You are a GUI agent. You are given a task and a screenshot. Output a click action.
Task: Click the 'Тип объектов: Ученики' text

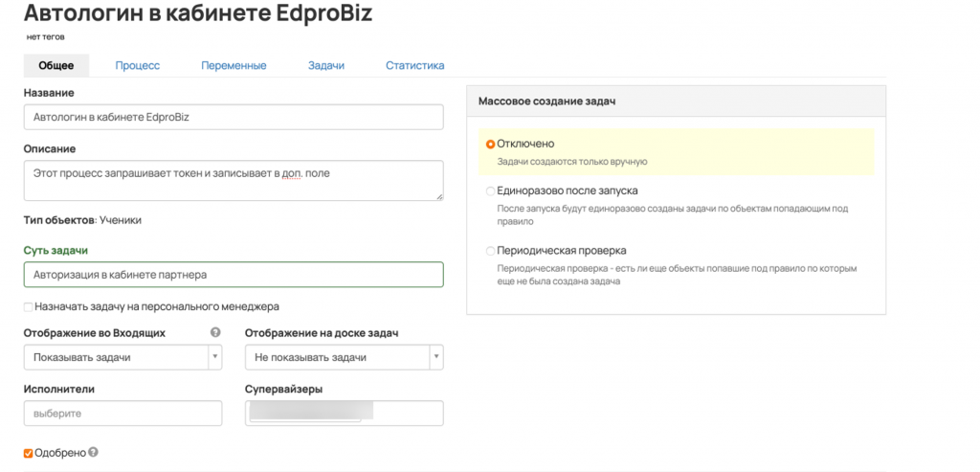click(x=82, y=220)
